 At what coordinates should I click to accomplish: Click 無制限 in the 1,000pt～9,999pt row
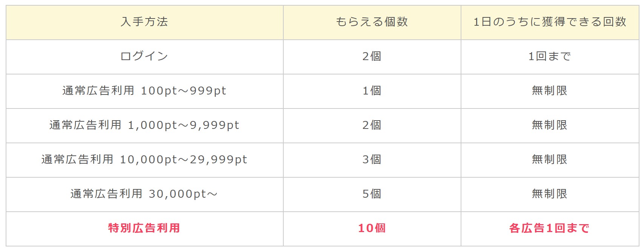point(549,125)
